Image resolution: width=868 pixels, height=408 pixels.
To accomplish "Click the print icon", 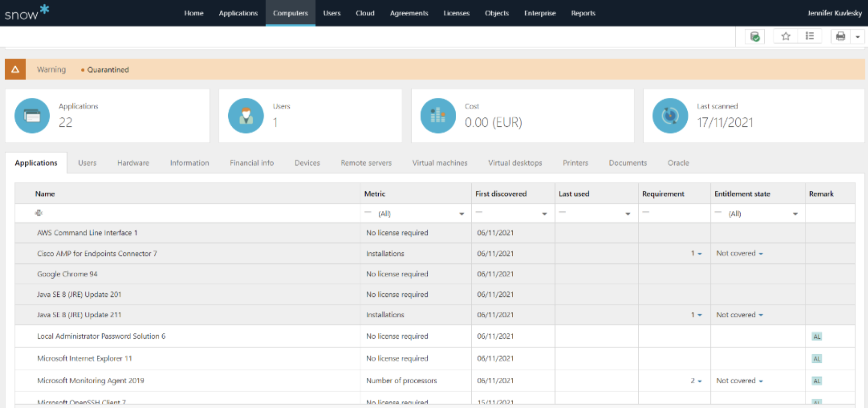I will [840, 37].
